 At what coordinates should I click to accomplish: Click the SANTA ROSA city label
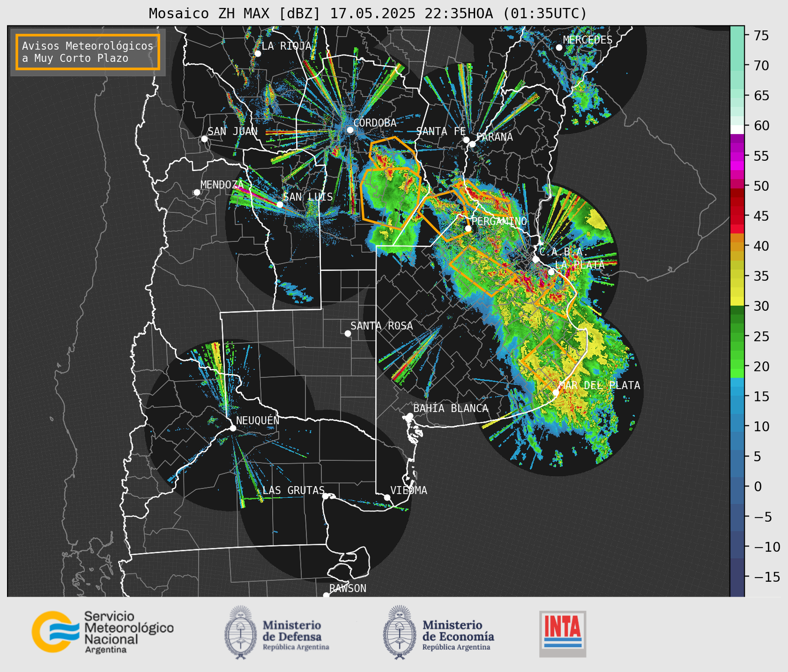pyautogui.click(x=382, y=326)
